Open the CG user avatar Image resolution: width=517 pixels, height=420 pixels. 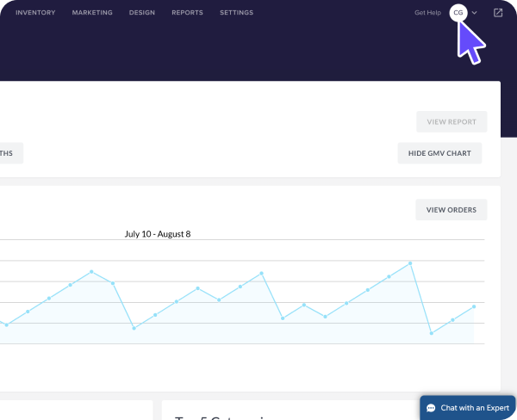coord(458,13)
